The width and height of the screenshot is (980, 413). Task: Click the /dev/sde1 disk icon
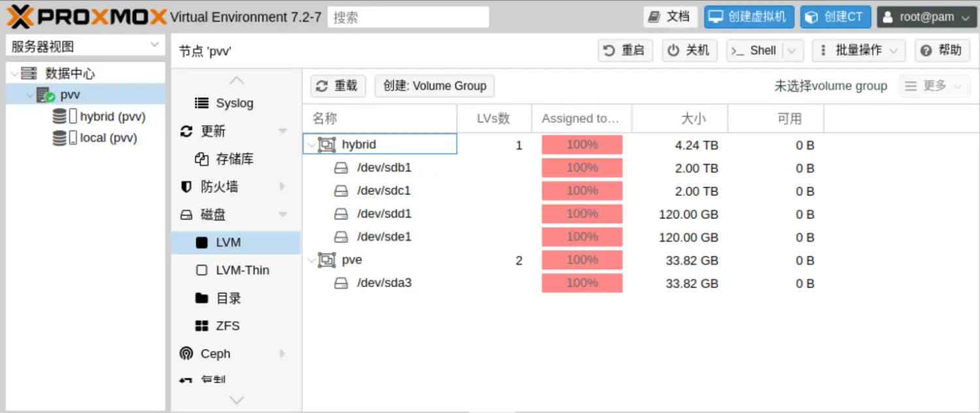[341, 237]
